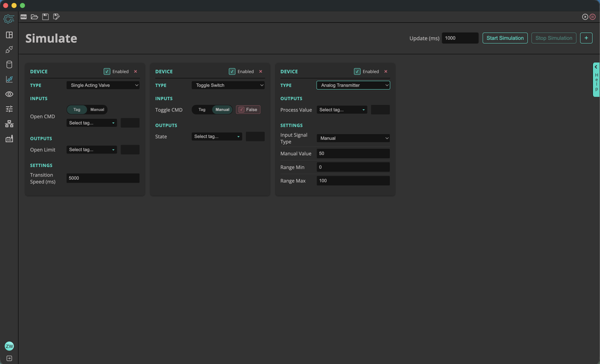The width and height of the screenshot is (600, 364).
Task: Open the Input Signal Type dropdown
Action: 353,138
